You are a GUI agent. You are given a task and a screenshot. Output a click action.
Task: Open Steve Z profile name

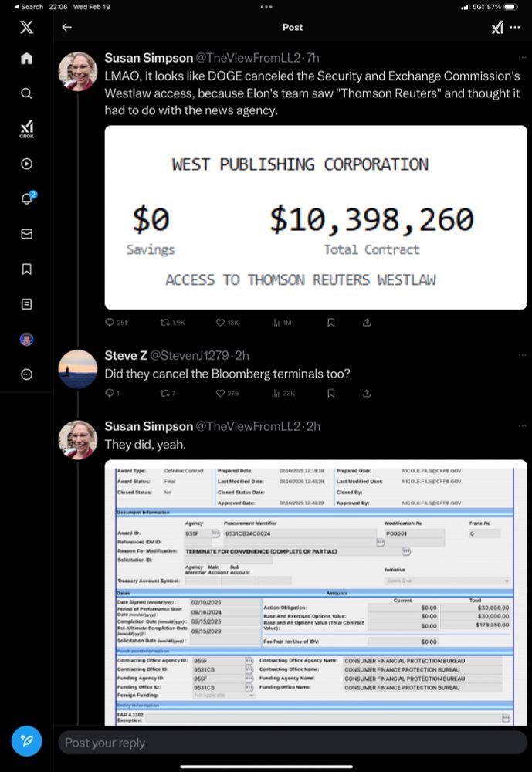click(126, 355)
